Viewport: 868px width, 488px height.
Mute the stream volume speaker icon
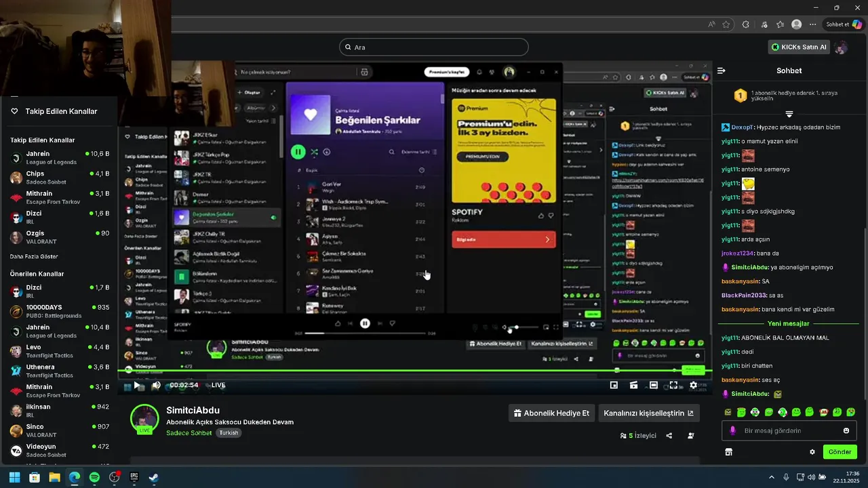point(156,385)
